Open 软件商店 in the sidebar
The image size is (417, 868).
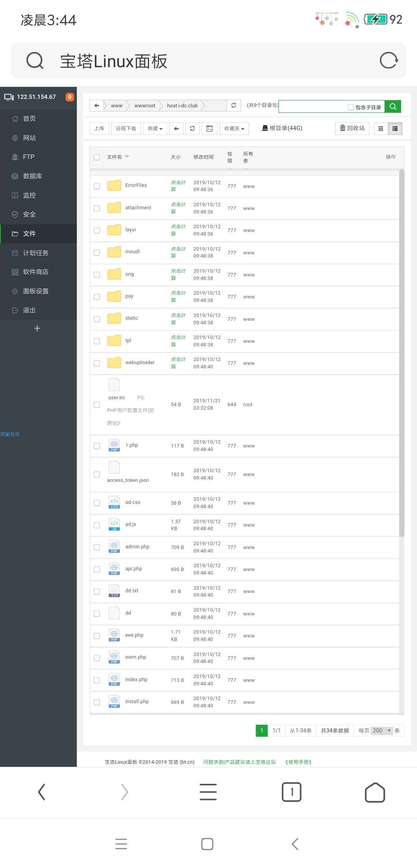[39, 272]
